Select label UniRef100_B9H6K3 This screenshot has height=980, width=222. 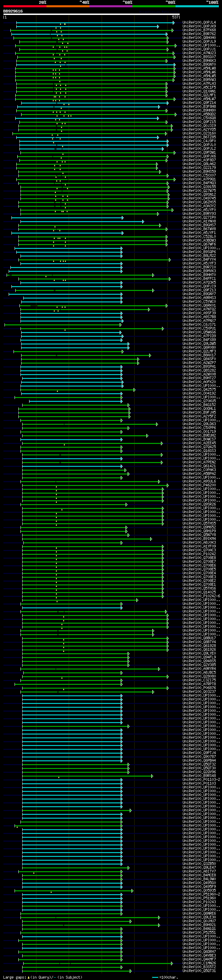click(x=199, y=60)
